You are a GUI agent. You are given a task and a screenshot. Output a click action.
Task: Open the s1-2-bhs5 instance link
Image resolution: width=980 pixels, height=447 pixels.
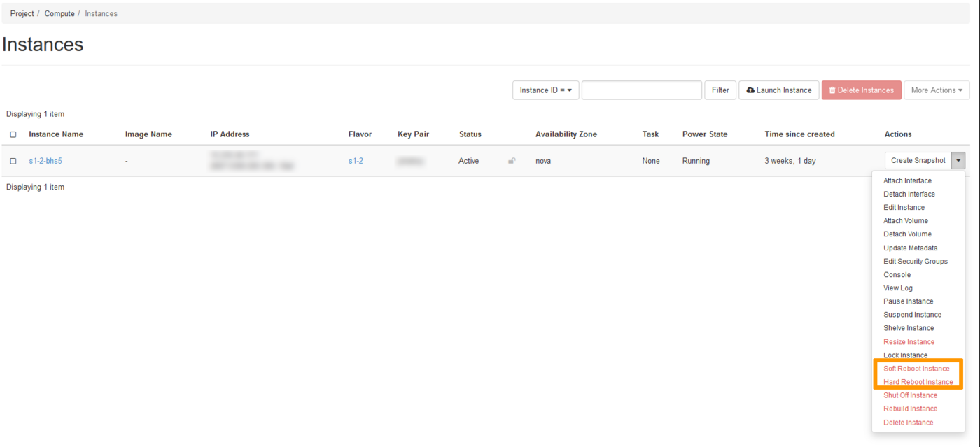[45, 161]
